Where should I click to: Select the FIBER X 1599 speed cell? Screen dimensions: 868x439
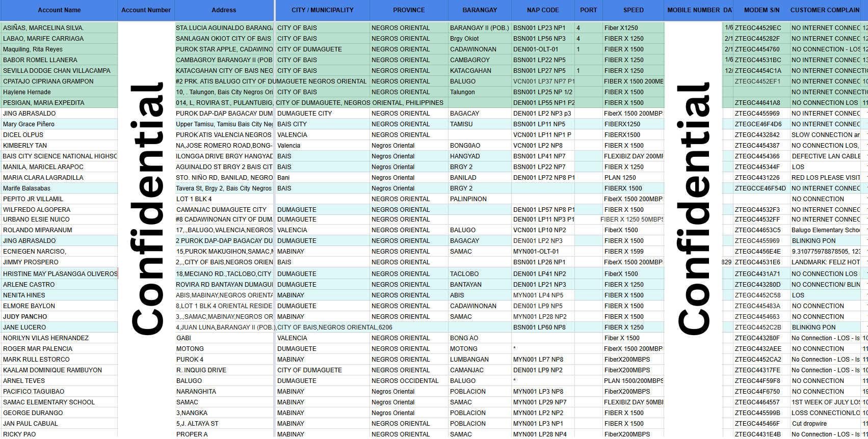633,252
